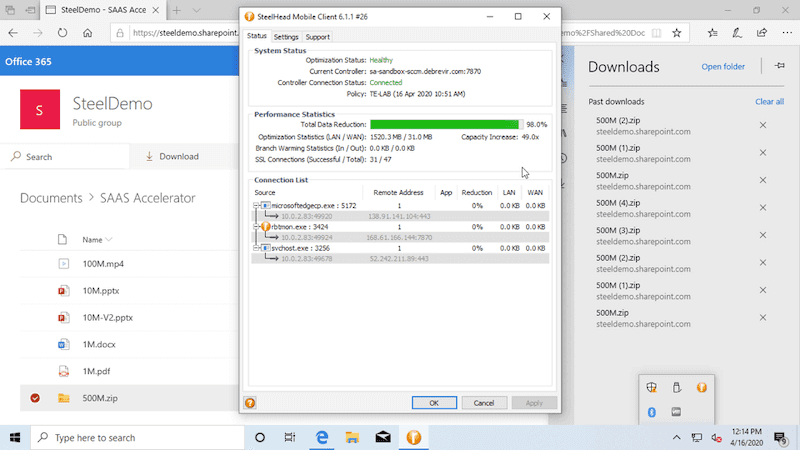Open the Windows Start menu
This screenshot has height=450, width=800.
15,437
